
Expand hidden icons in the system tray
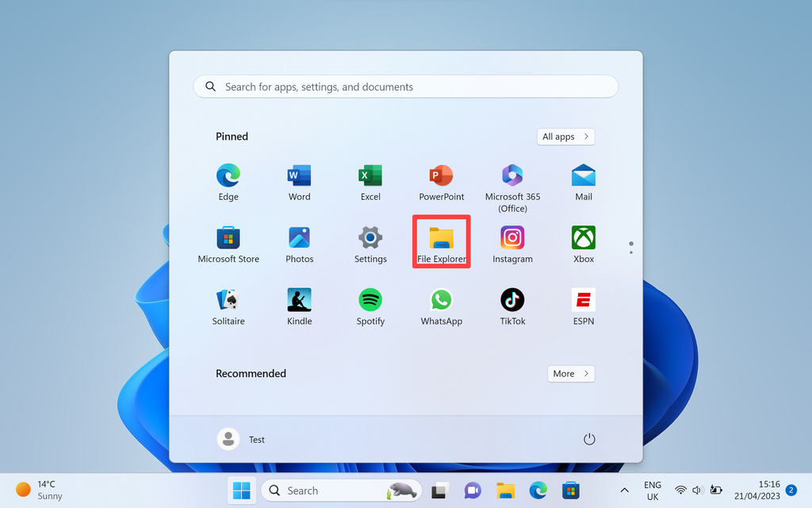pos(624,490)
